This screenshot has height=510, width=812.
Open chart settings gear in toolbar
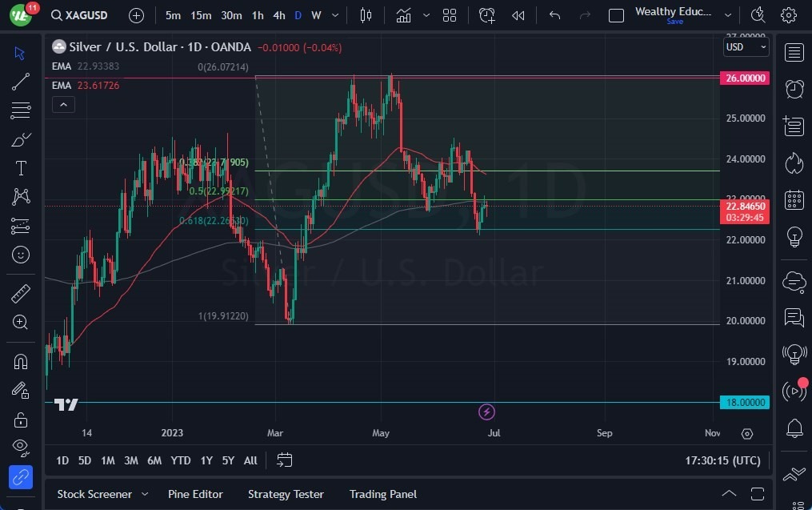click(789, 15)
